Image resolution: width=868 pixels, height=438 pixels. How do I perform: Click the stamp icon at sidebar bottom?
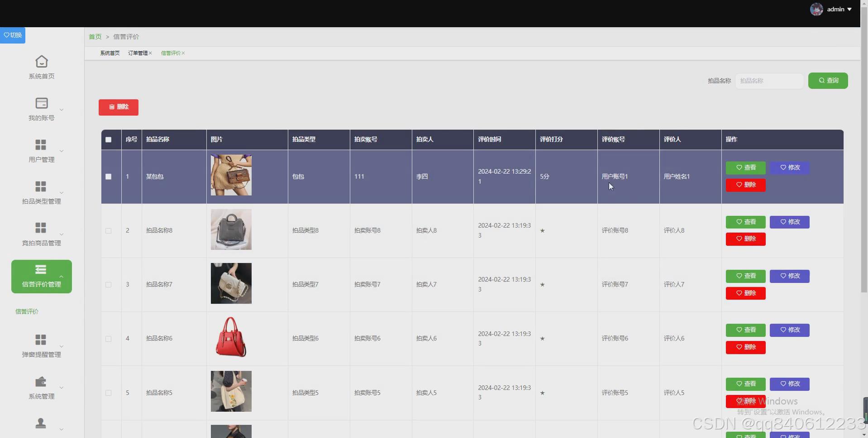pyautogui.click(x=41, y=423)
